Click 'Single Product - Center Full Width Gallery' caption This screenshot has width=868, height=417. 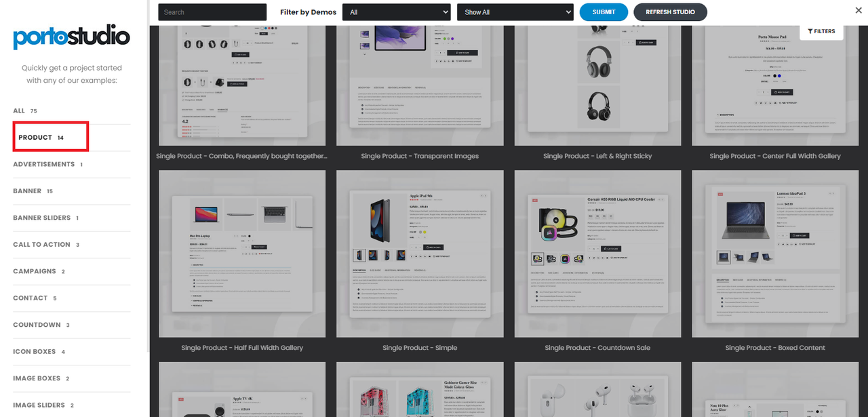click(775, 156)
